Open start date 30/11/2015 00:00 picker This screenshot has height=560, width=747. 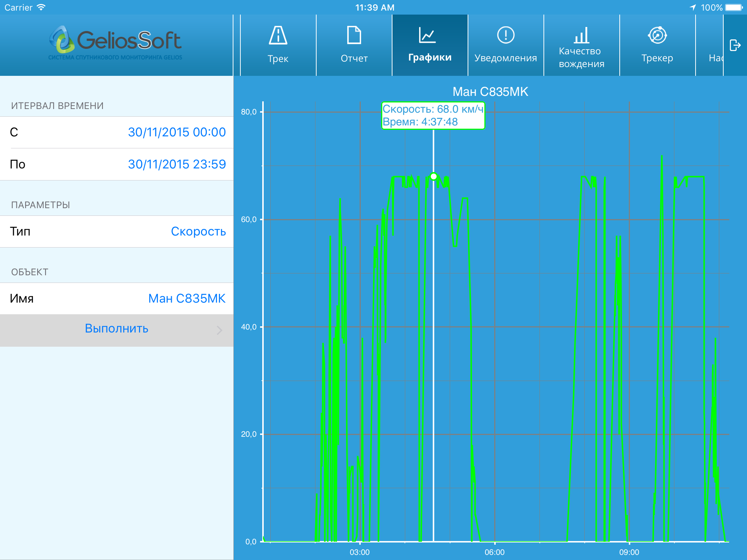coord(177,132)
